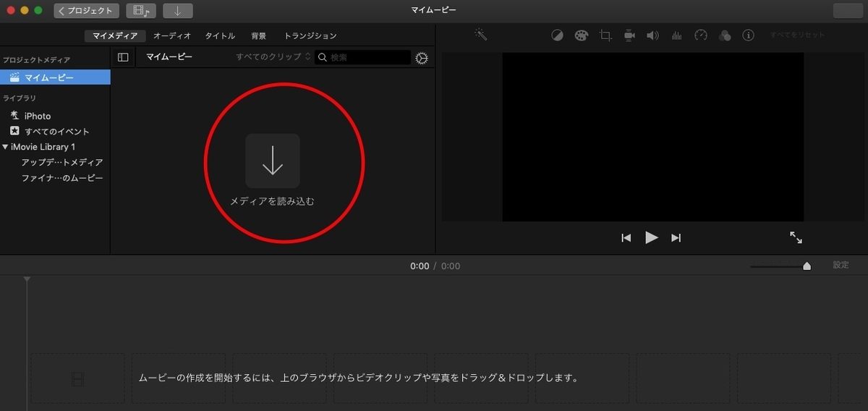Open the speed gauge tool
The height and width of the screenshot is (411, 868).
pyautogui.click(x=700, y=35)
